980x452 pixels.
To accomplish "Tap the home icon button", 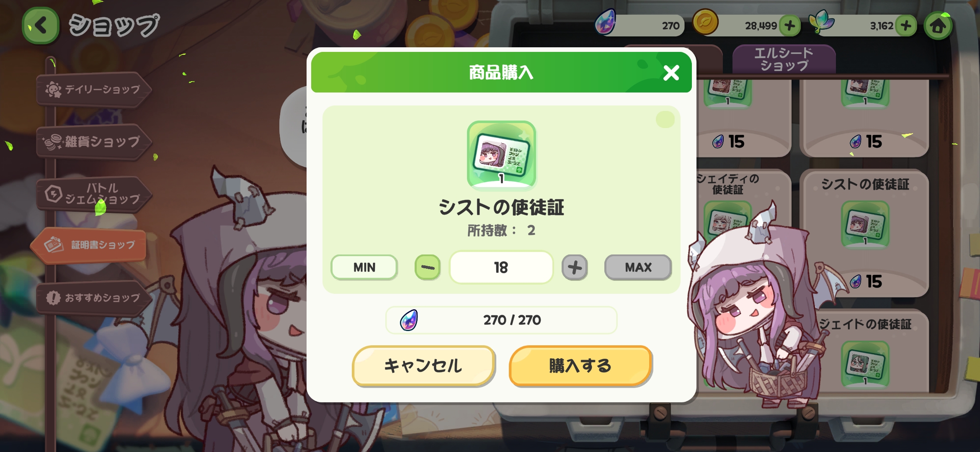I will 938,26.
